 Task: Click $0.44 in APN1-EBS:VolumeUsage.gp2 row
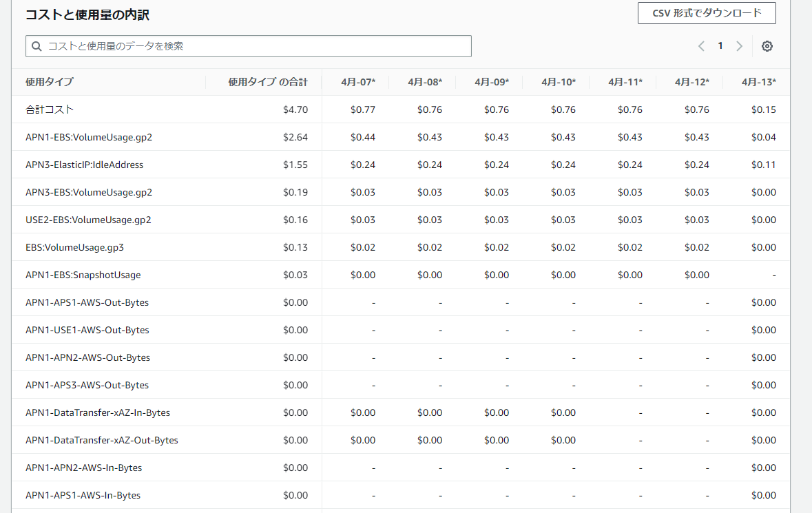point(363,137)
